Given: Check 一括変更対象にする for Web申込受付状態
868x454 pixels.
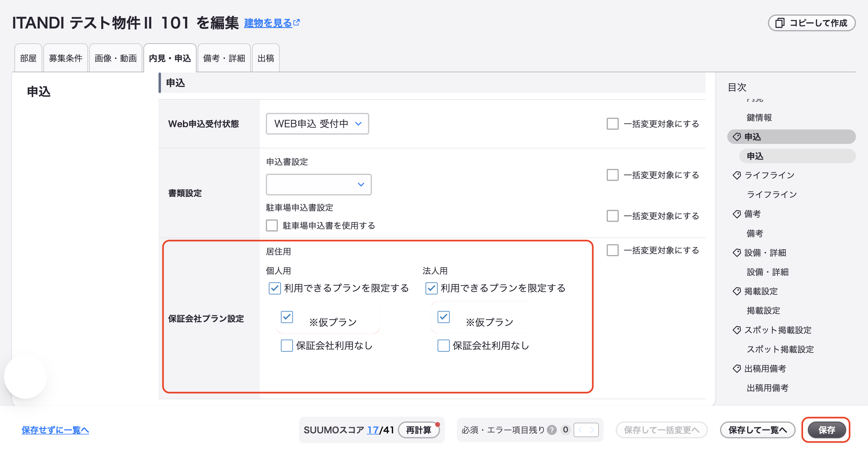Looking at the screenshot, I should point(612,124).
